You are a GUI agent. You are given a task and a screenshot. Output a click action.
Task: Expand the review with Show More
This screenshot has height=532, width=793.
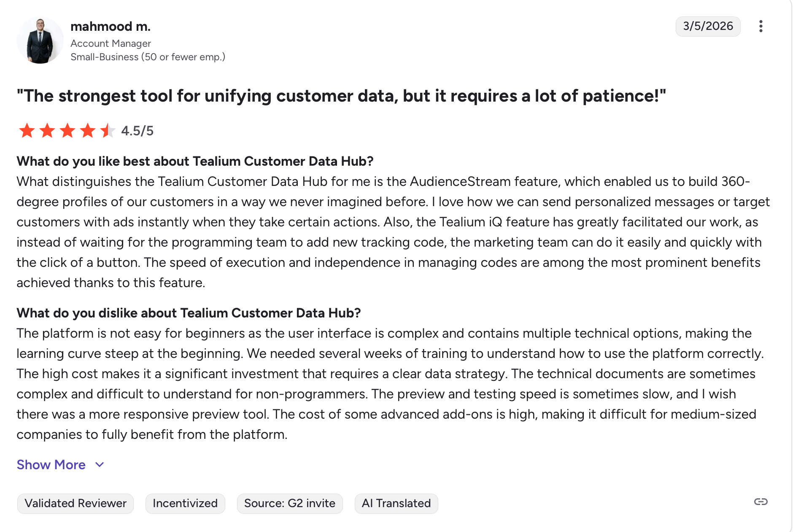tap(51, 465)
